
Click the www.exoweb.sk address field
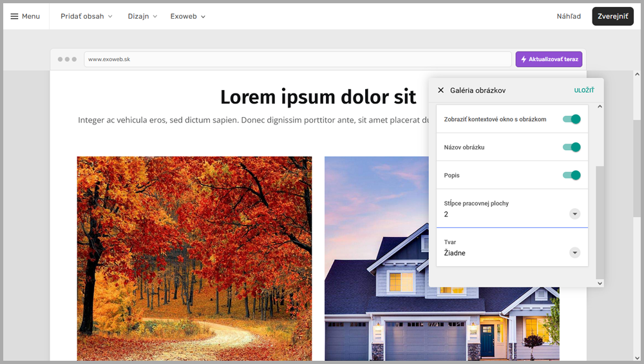tap(298, 59)
